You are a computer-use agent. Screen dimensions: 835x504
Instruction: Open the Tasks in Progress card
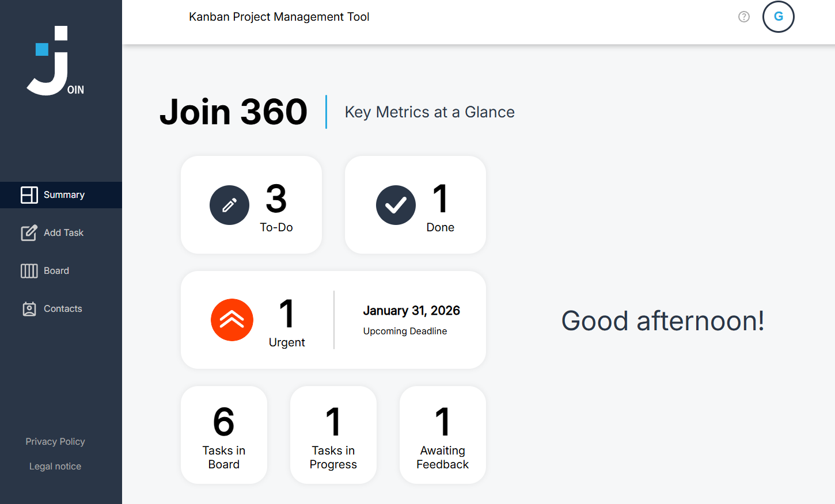click(333, 435)
